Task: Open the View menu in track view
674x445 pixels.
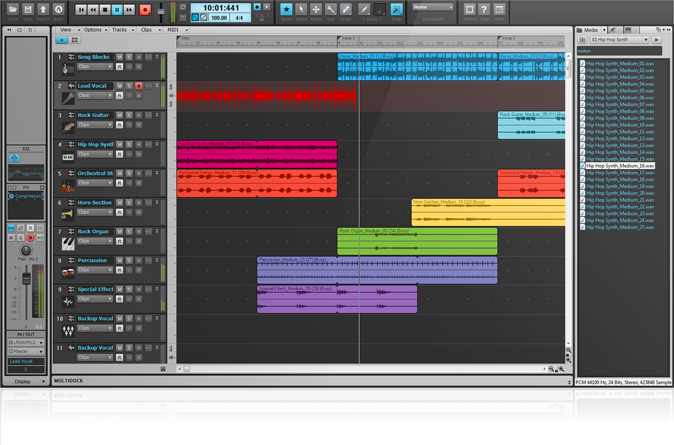Action: pos(70,30)
